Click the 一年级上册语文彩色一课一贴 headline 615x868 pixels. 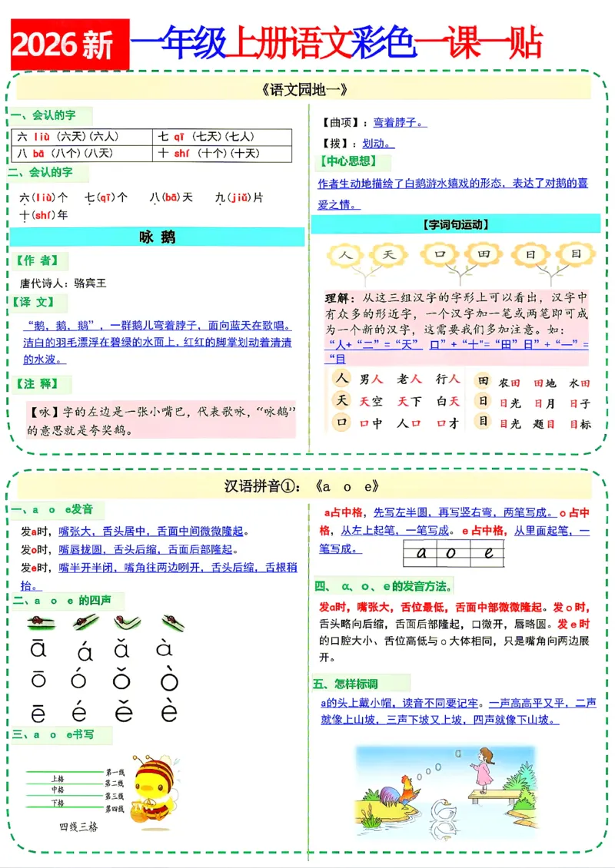click(336, 42)
